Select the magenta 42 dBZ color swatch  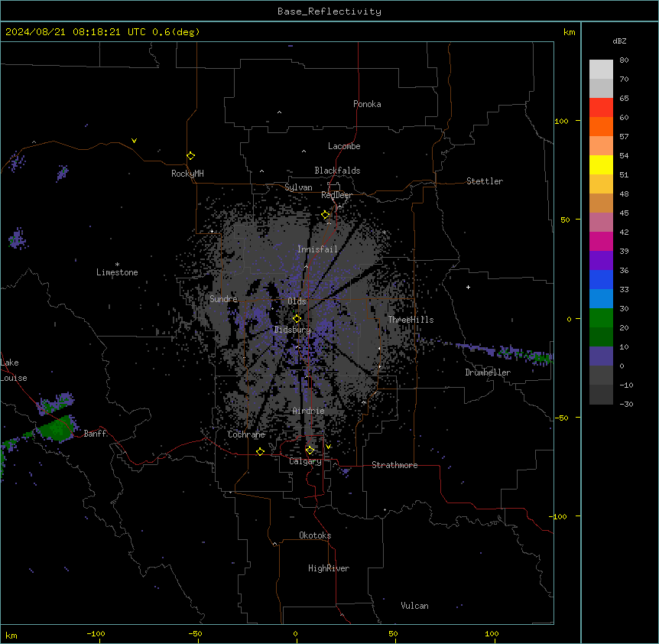click(x=601, y=241)
